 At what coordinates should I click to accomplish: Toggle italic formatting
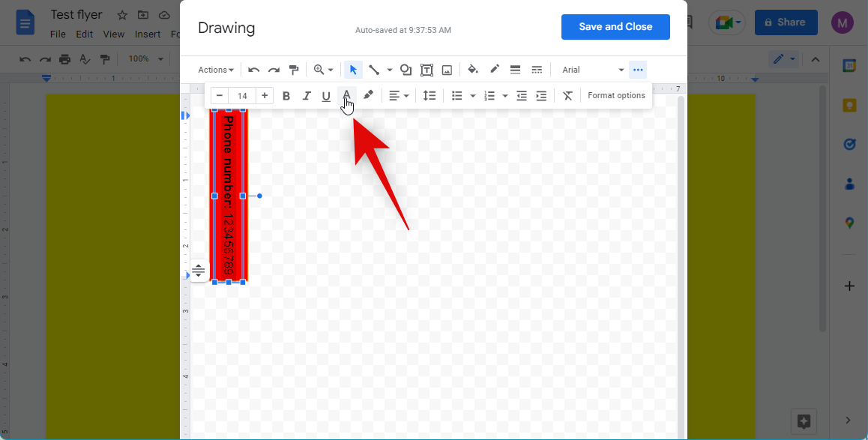(x=306, y=95)
